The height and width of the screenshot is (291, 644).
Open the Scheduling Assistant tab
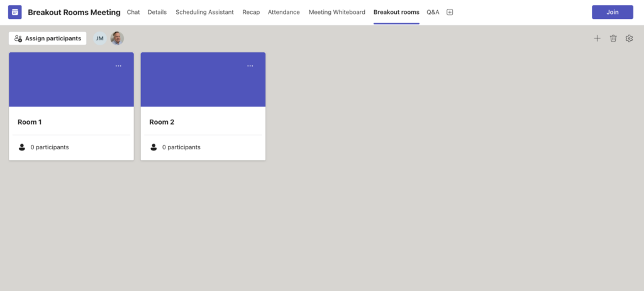204,12
